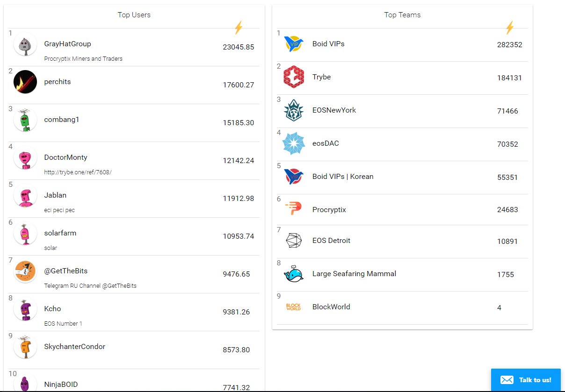Click the Top Users heading

click(x=134, y=15)
